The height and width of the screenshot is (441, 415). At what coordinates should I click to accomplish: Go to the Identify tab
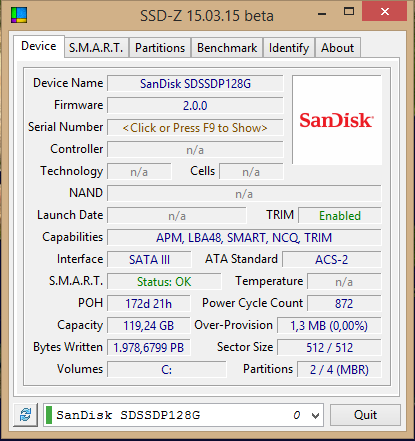click(289, 48)
